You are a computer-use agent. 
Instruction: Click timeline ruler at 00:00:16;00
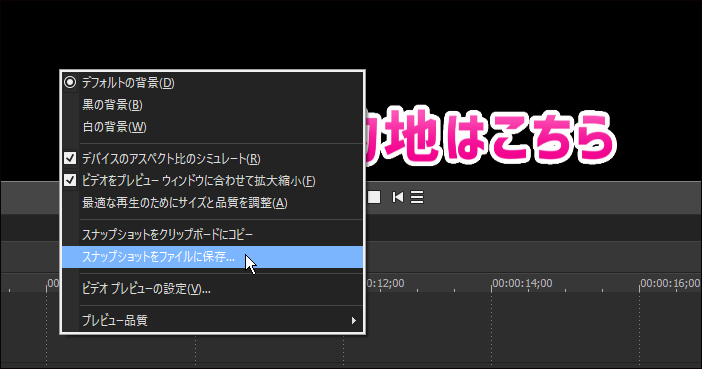tap(670, 283)
